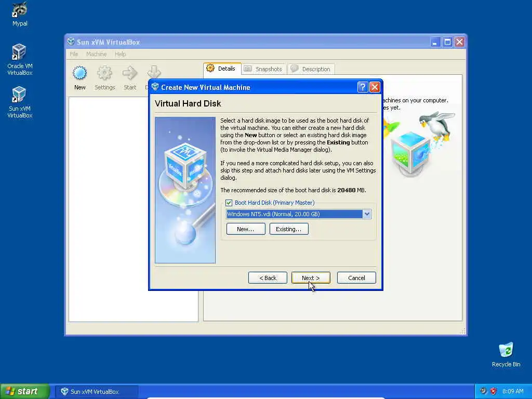532x399 pixels.
Task: Click the recommended size 20480 text
Action: (x=347, y=190)
